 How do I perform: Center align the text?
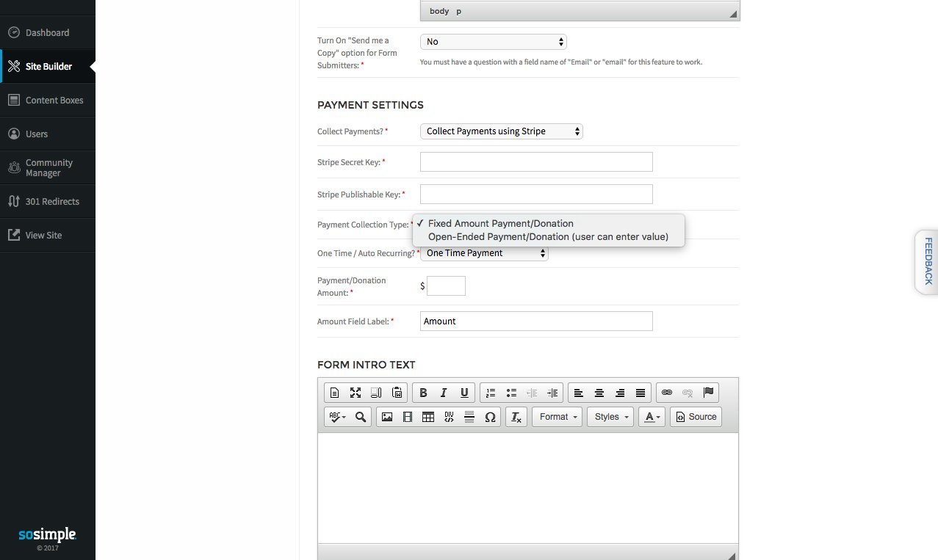[599, 393]
